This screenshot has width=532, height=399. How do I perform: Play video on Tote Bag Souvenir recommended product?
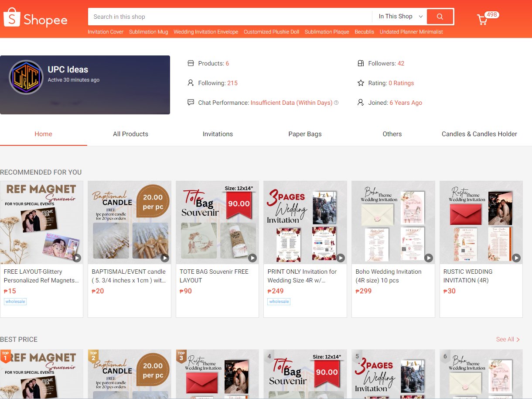tap(252, 258)
